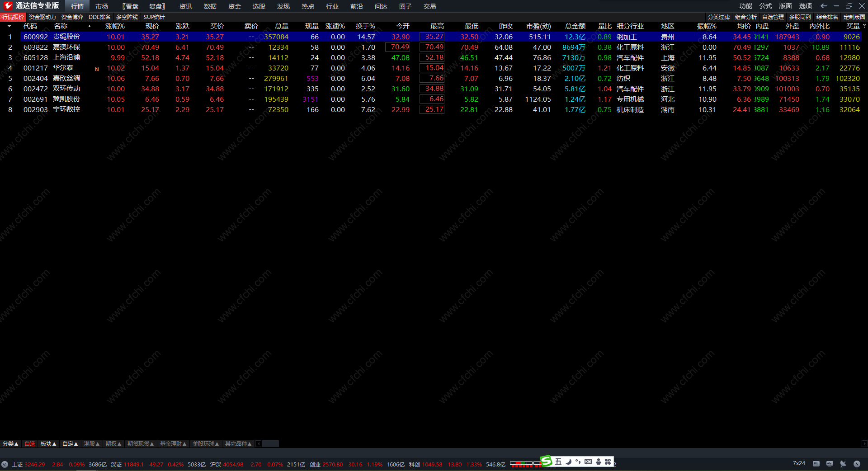This screenshot has width=868, height=471.
Task: Open the 市场 menu
Action: coord(102,6)
